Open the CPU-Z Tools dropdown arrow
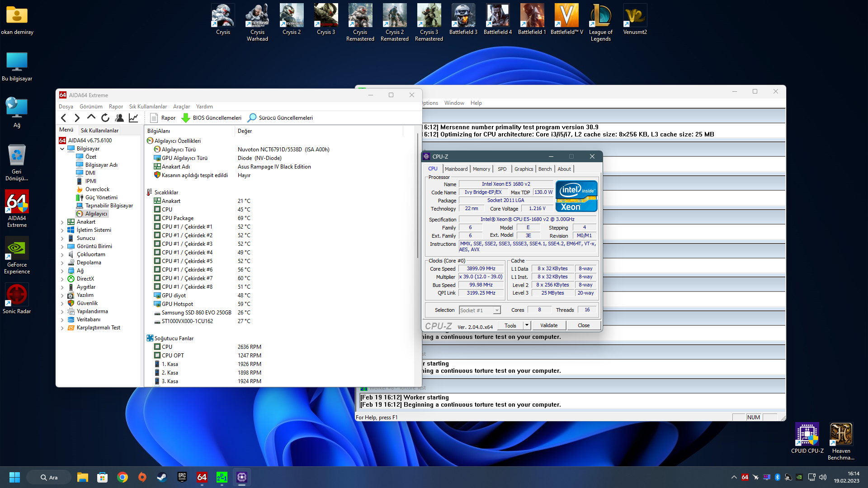 tap(527, 325)
